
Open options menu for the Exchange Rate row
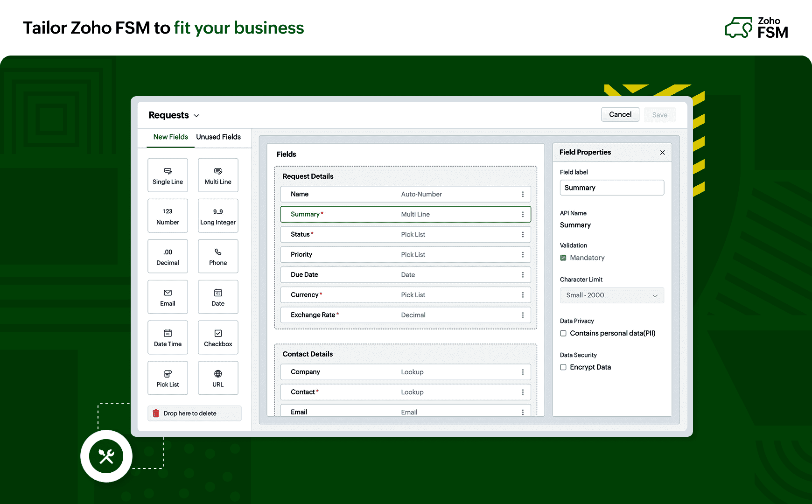click(x=523, y=315)
